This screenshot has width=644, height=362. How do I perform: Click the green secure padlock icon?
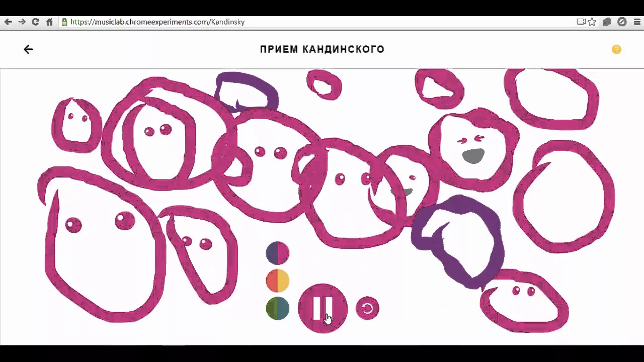[x=64, y=22]
